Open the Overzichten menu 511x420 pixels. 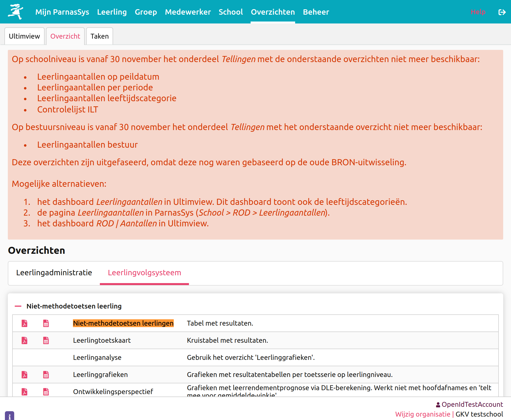273,12
